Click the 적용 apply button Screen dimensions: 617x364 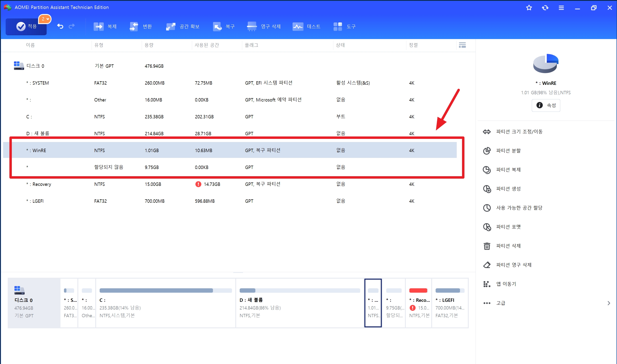(26, 26)
